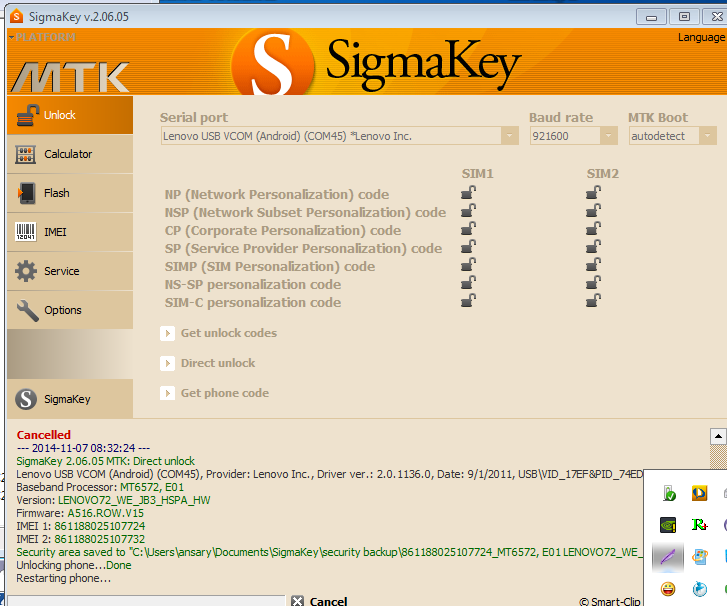This screenshot has width=727, height=606.
Task: Click SIM2 lock icon for CP code
Action: click(593, 229)
